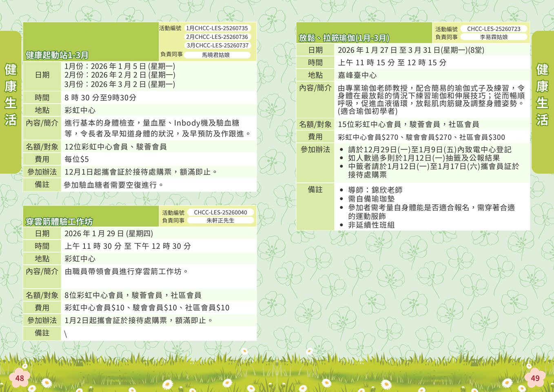This screenshot has height=392, width=554.
Task: Select the left 健康生活 side tab
Action: pyautogui.click(x=11, y=95)
